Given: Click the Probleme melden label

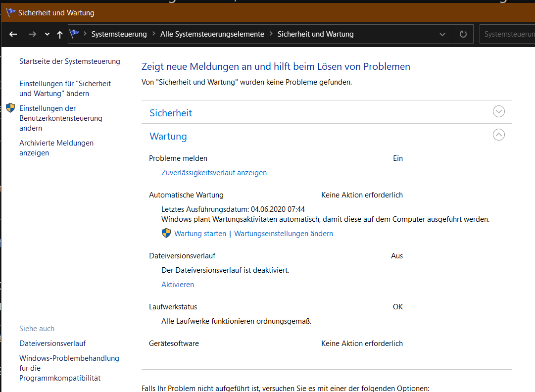Looking at the screenshot, I should tap(178, 158).
